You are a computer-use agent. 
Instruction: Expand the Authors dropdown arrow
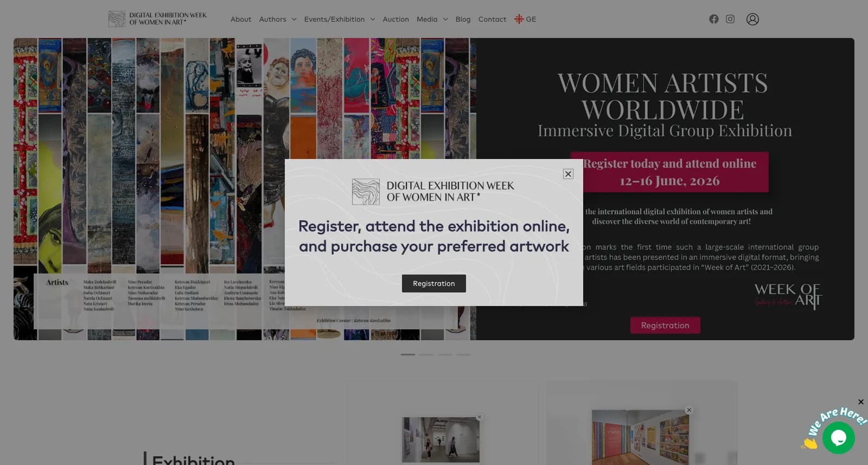pos(294,20)
